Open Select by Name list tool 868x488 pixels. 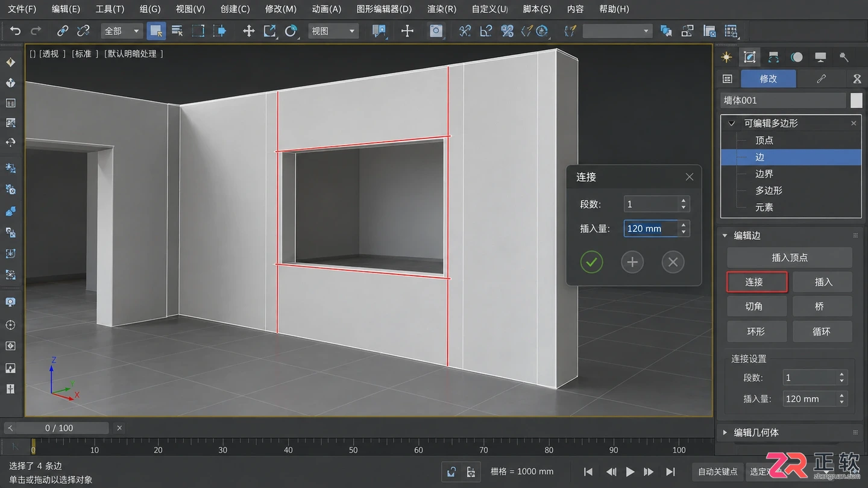177,31
